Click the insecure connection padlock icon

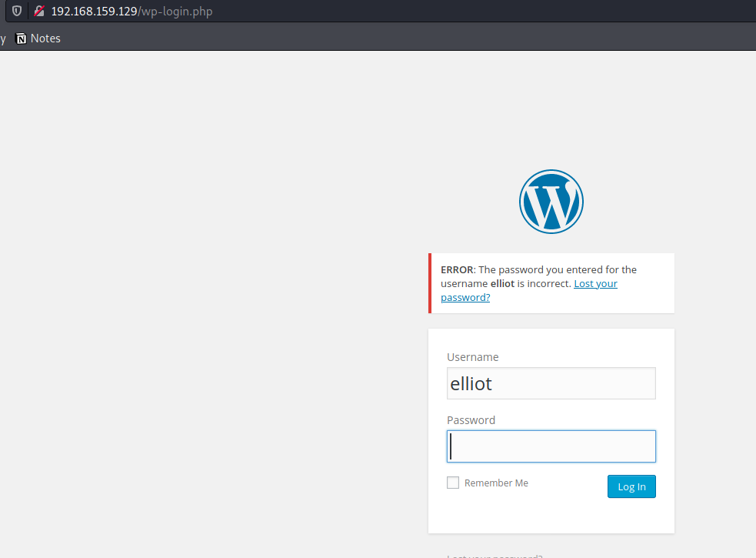[39, 11]
